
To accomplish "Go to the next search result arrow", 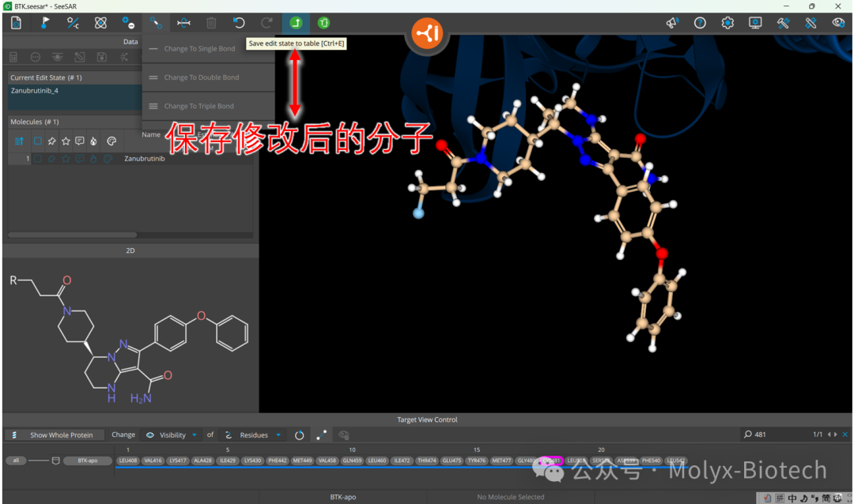I will coord(836,434).
